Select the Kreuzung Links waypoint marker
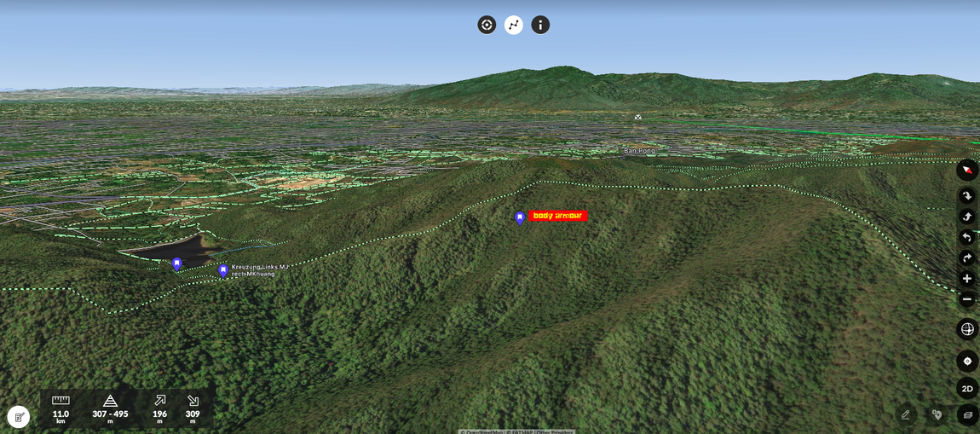Image resolution: width=980 pixels, height=434 pixels. [x=223, y=270]
